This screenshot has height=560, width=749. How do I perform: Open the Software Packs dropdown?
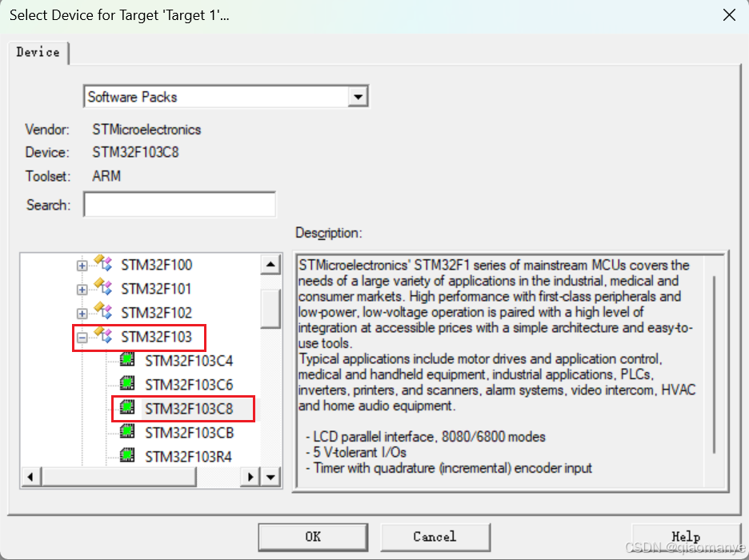[358, 97]
